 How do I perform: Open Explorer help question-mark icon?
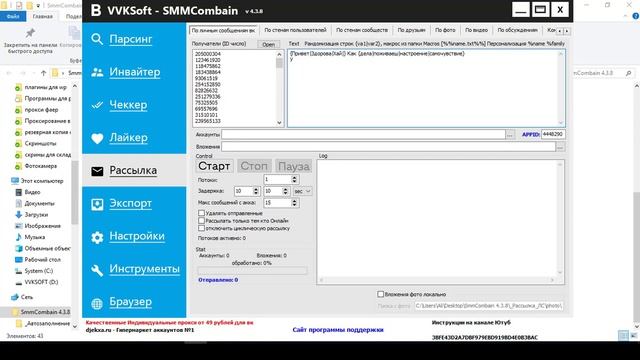(x=636, y=16)
